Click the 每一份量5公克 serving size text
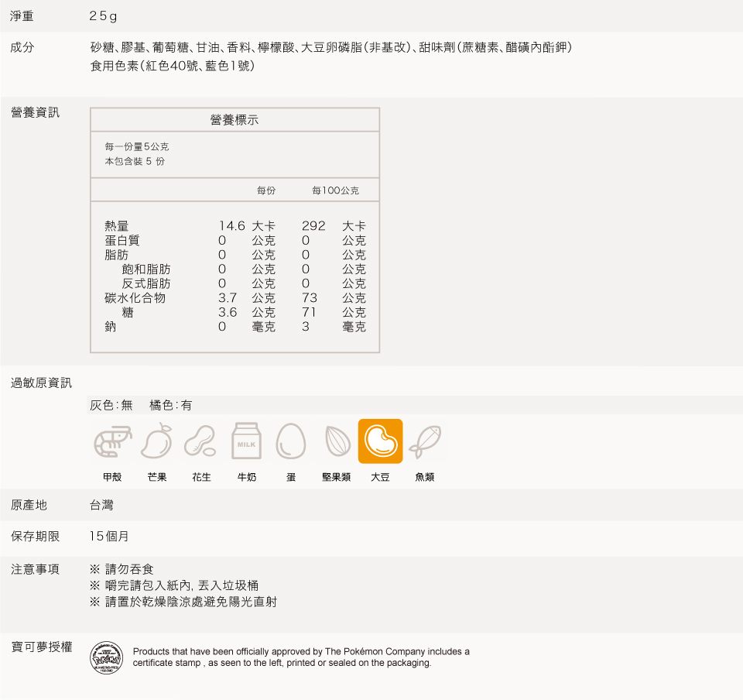743x700 pixels. 137,146
